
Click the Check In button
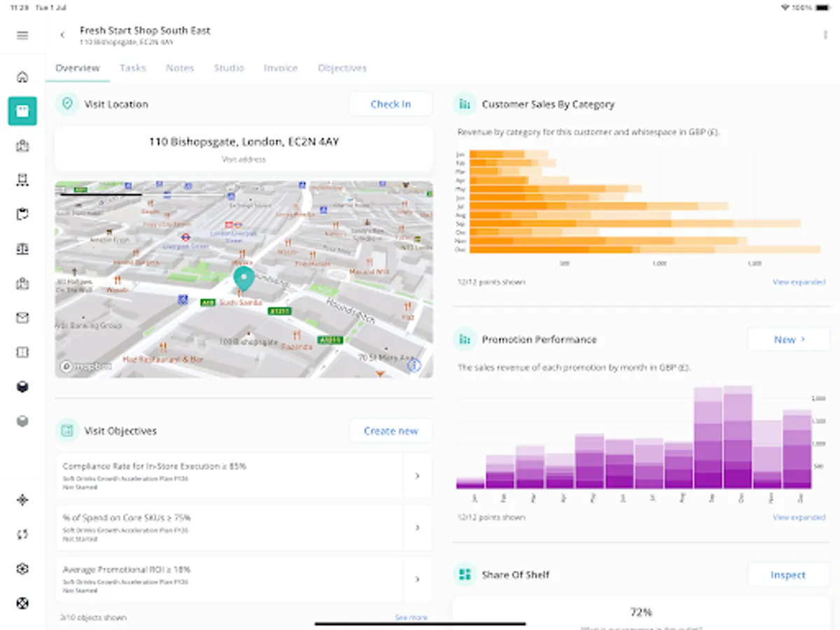point(391,104)
